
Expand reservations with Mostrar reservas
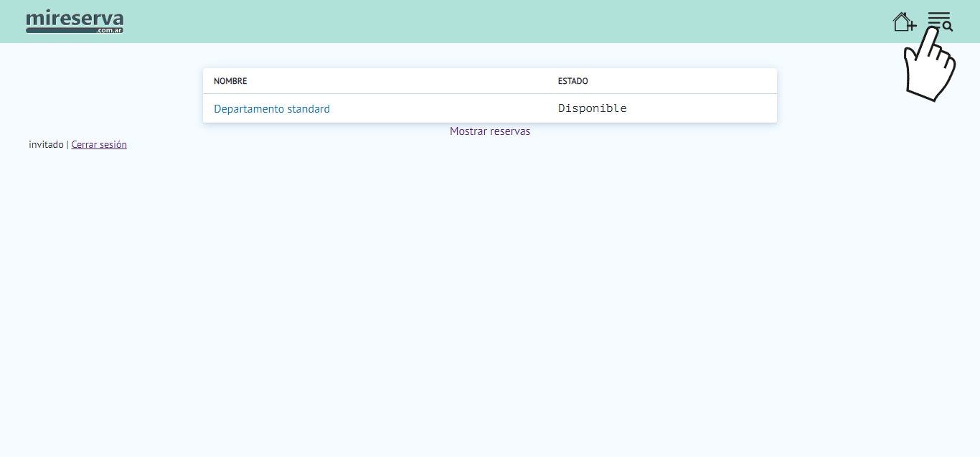tap(490, 131)
